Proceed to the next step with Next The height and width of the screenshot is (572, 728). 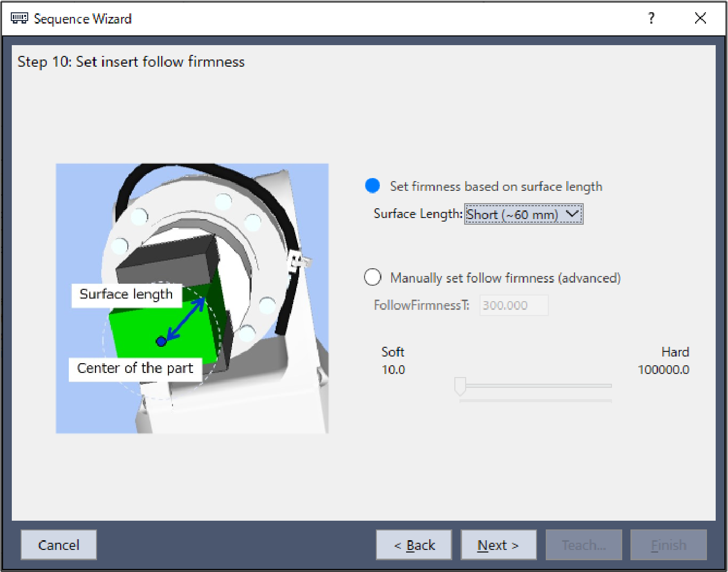click(x=499, y=545)
